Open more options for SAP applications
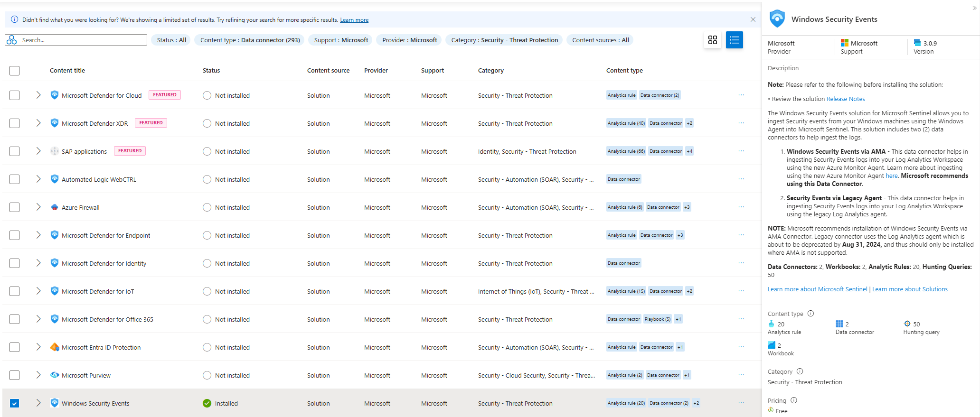Viewport: 980px width, 417px height. [741, 151]
